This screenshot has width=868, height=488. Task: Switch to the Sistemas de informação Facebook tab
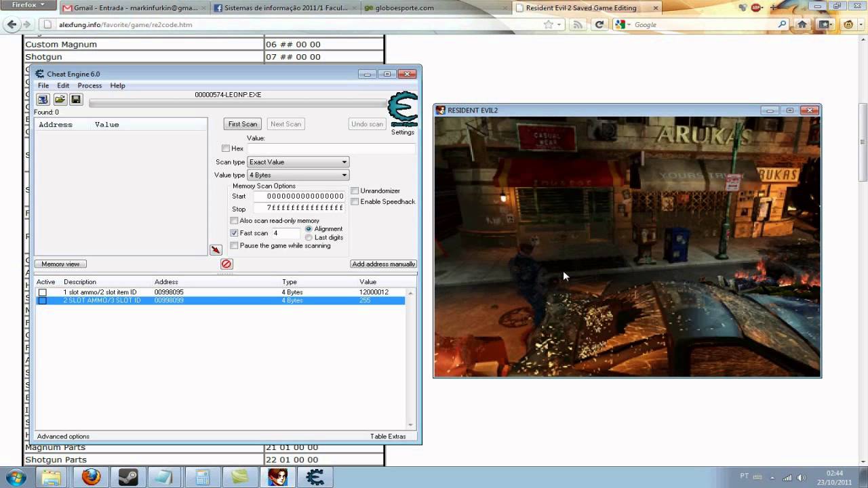[x=283, y=8]
